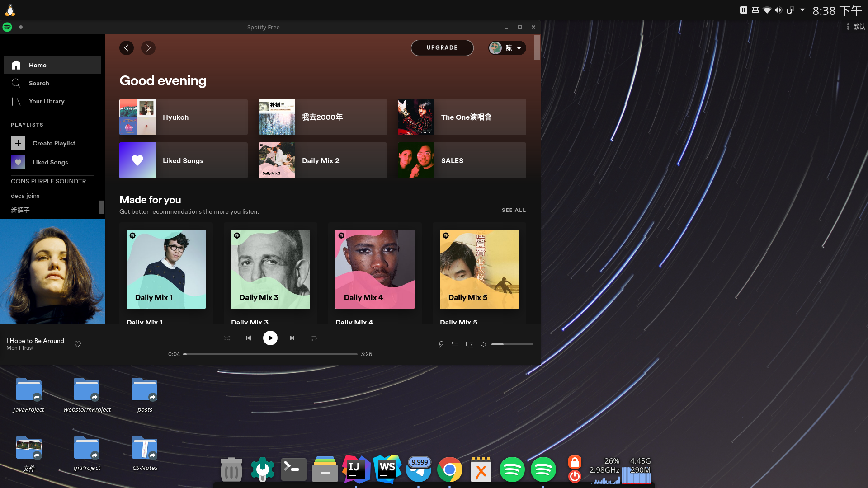Open the lyrics microphone icon
The width and height of the screenshot is (868, 488).
pyautogui.click(x=441, y=344)
